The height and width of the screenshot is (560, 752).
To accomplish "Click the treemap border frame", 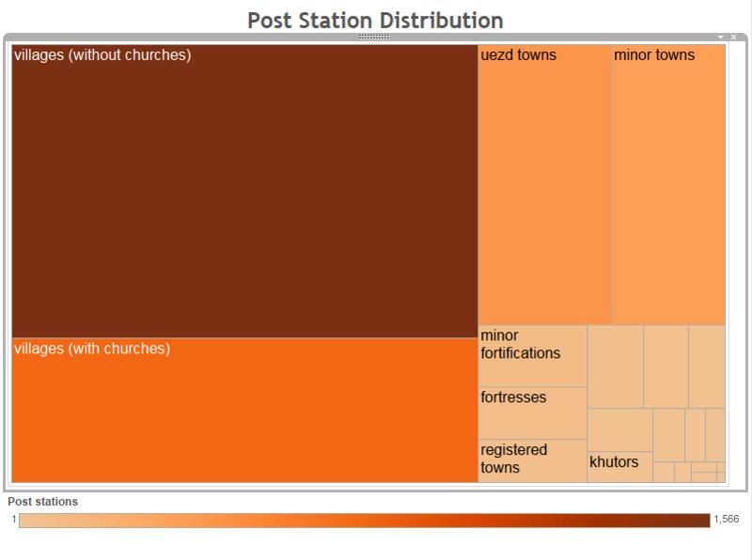I will (376, 485).
